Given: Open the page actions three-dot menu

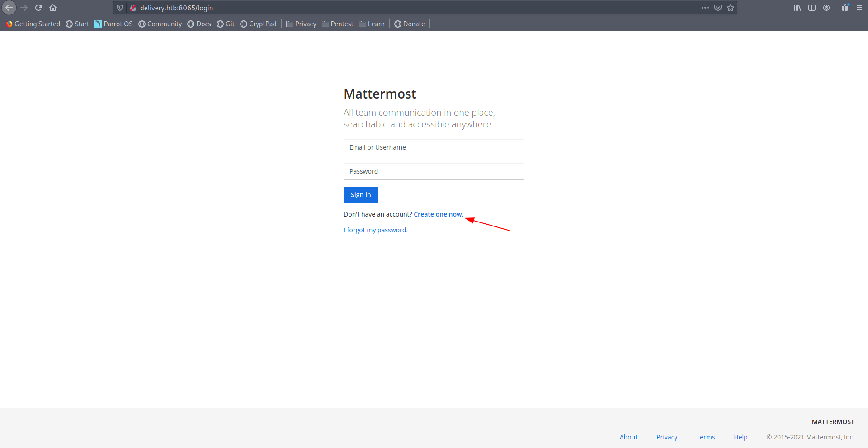Looking at the screenshot, I should point(705,8).
